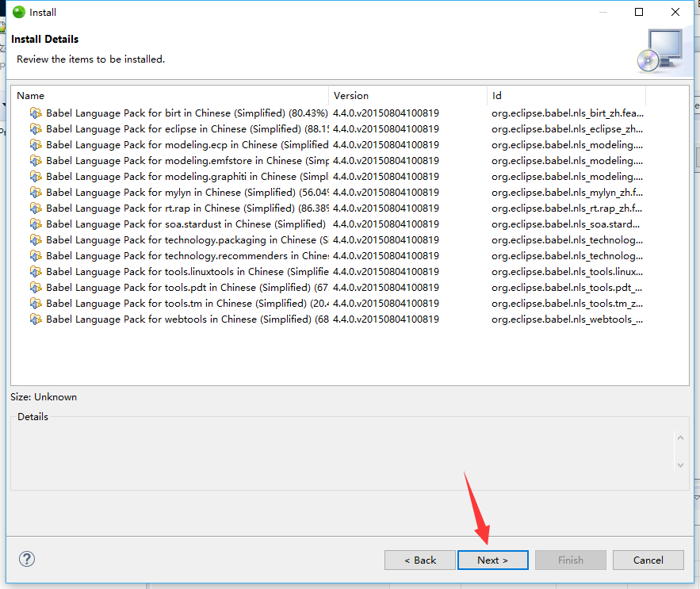Screen dimensions: 700x589
Task: Click Id org.eclipse.babel.nls_webtools_...
Action: [x=567, y=319]
